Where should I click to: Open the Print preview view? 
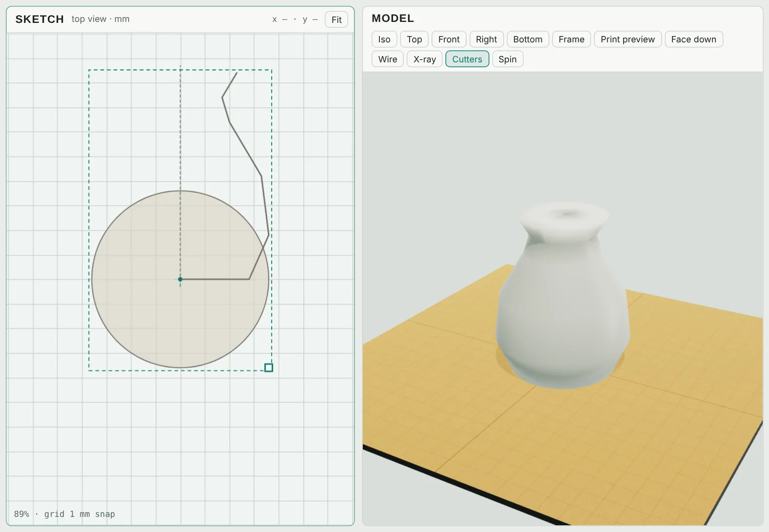[x=628, y=39]
